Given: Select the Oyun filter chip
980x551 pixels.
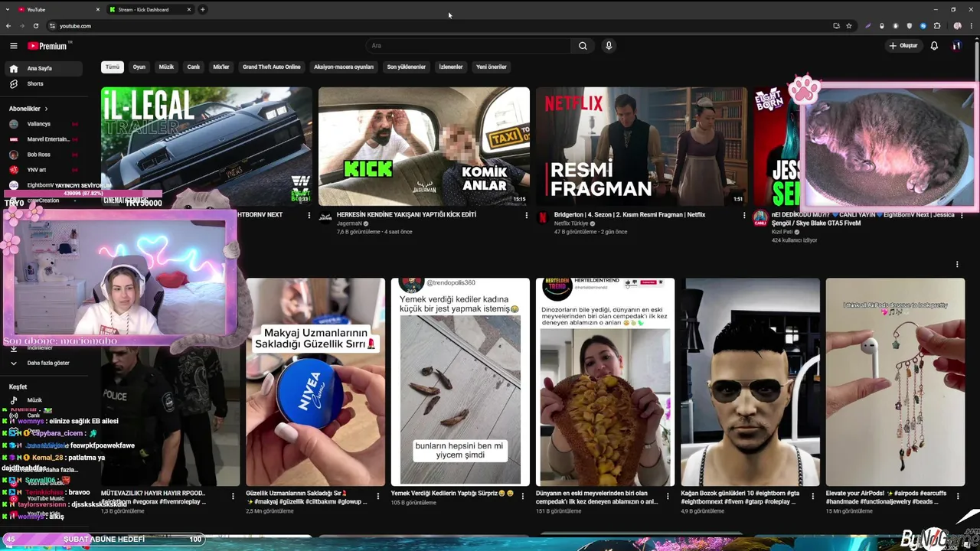Looking at the screenshot, I should point(139,67).
